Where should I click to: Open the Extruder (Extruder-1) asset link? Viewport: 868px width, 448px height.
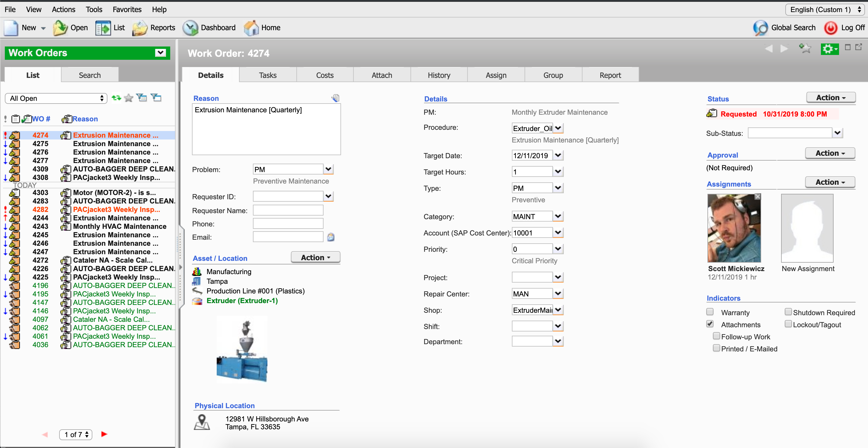click(242, 301)
